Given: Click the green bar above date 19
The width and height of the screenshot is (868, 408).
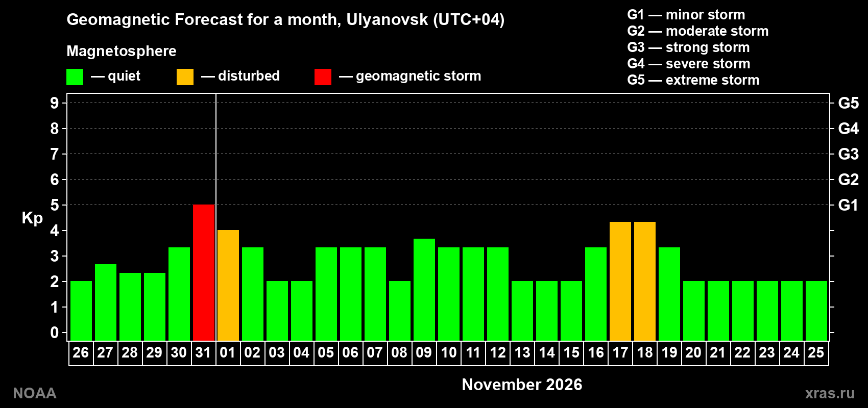Looking at the screenshot, I should [x=669, y=294].
